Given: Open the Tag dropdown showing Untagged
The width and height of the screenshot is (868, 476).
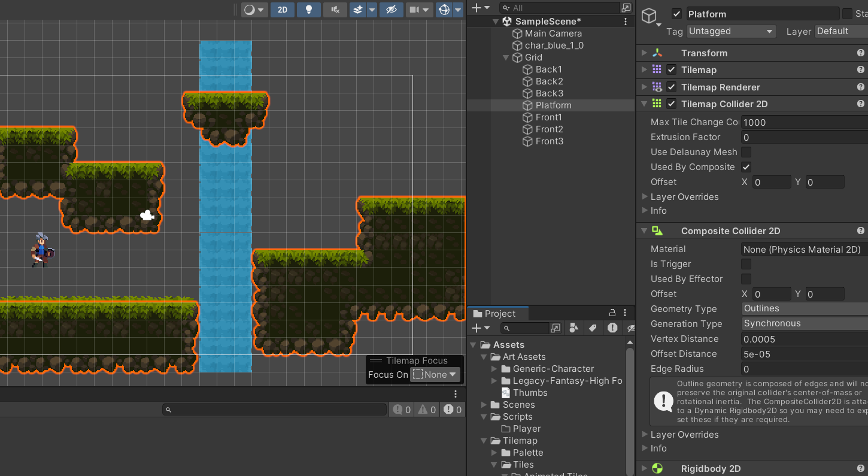Looking at the screenshot, I should pyautogui.click(x=731, y=31).
